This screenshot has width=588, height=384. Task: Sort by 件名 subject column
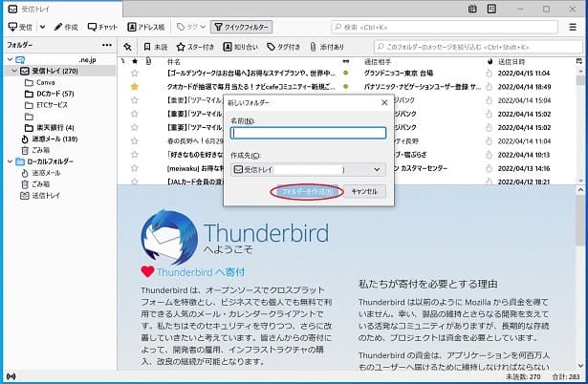pyautogui.click(x=174, y=61)
